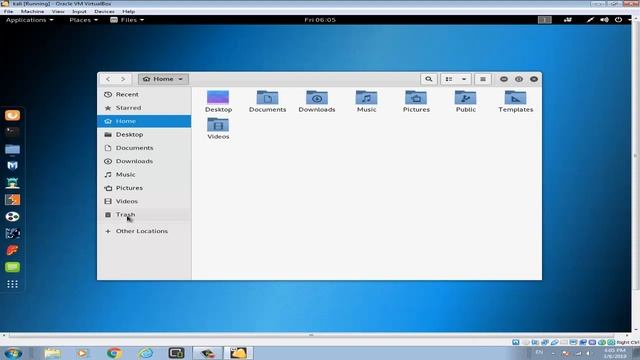Open the Windows Start button
The width and height of the screenshot is (640, 360).
(13, 353)
